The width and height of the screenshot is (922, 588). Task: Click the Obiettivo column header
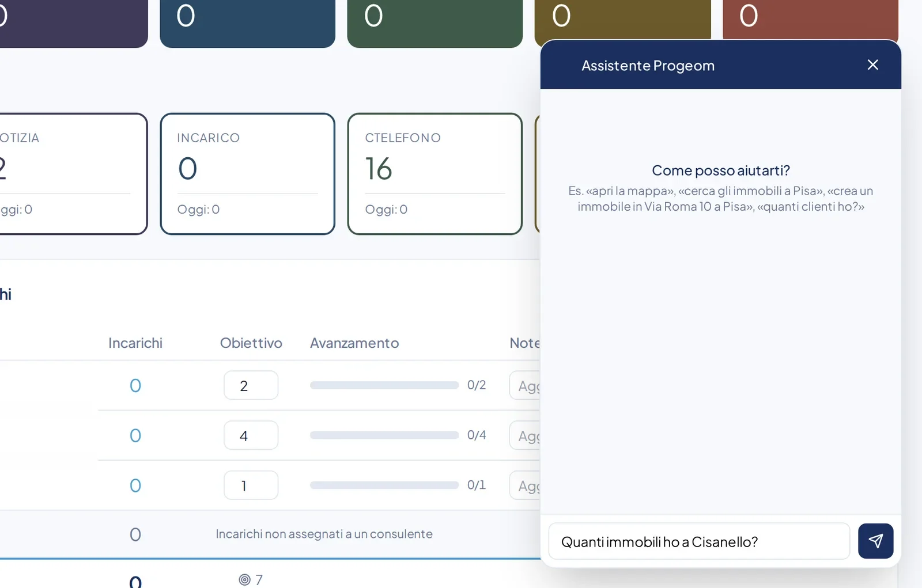pos(251,343)
